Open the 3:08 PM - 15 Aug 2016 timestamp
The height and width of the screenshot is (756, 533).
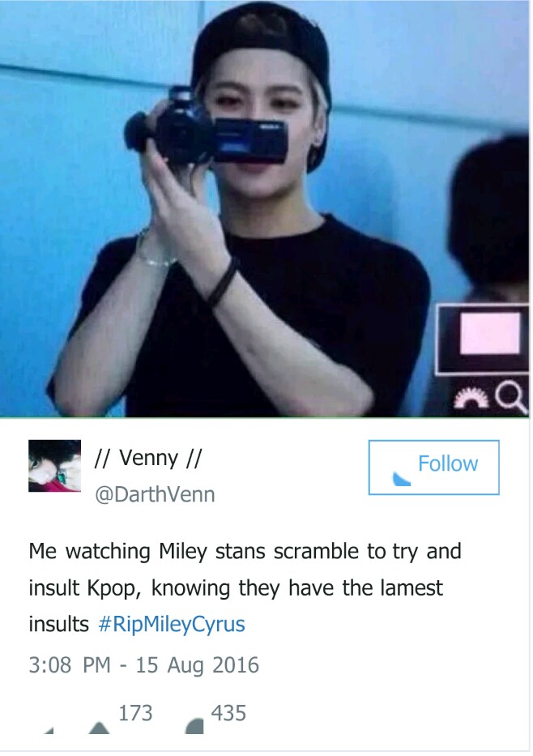(143, 665)
